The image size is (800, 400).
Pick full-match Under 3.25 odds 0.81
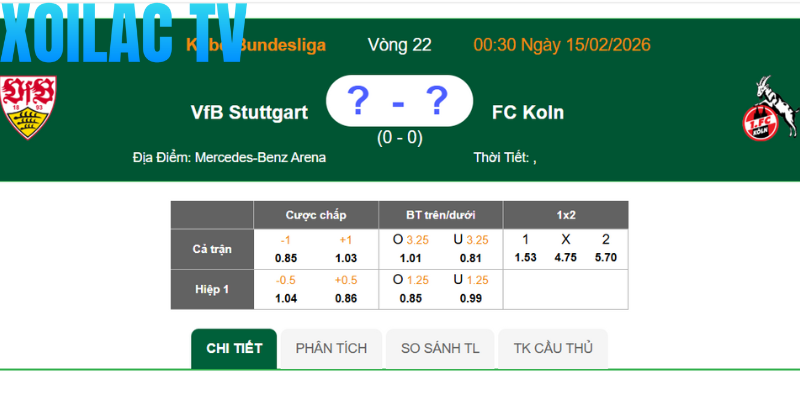tap(471, 258)
